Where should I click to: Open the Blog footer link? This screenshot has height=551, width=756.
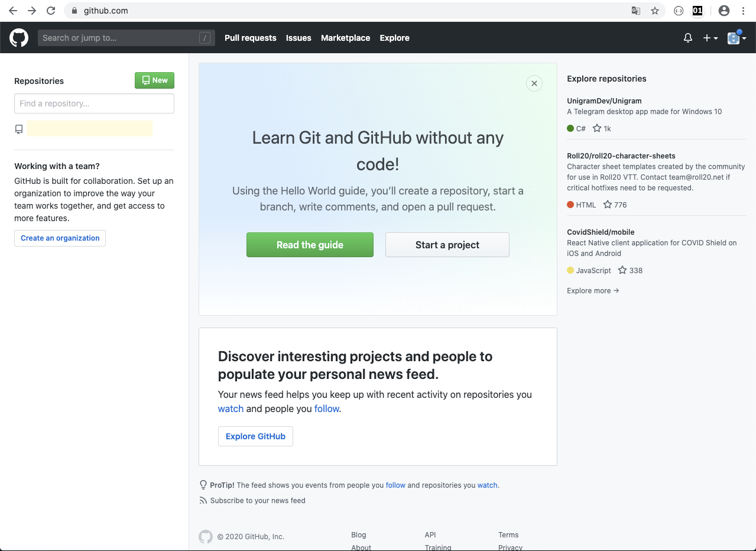[x=359, y=535]
